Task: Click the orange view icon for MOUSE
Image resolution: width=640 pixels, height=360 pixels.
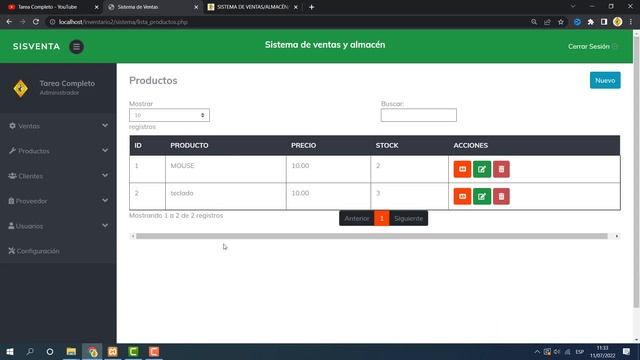Action: (462, 169)
